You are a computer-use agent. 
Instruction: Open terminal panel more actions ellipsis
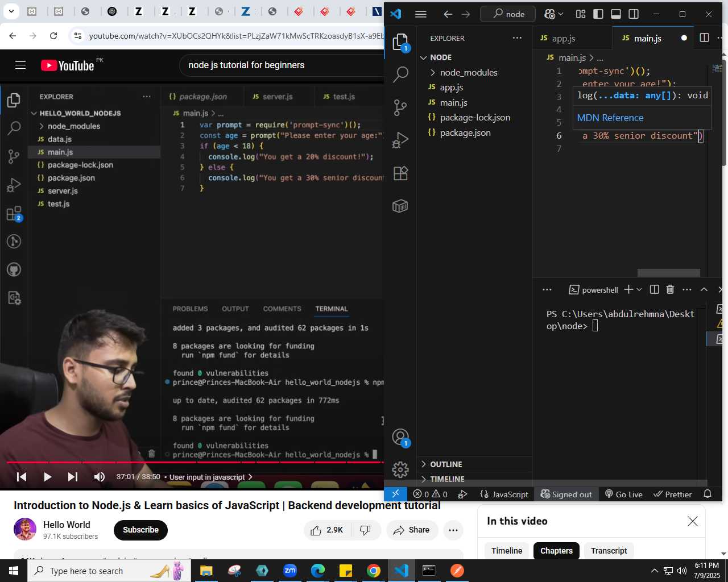(687, 289)
